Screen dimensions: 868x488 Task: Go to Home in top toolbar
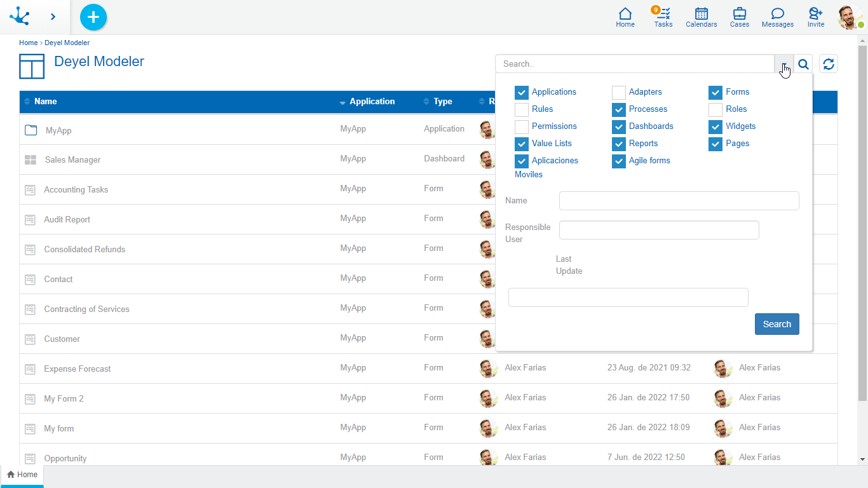(625, 17)
